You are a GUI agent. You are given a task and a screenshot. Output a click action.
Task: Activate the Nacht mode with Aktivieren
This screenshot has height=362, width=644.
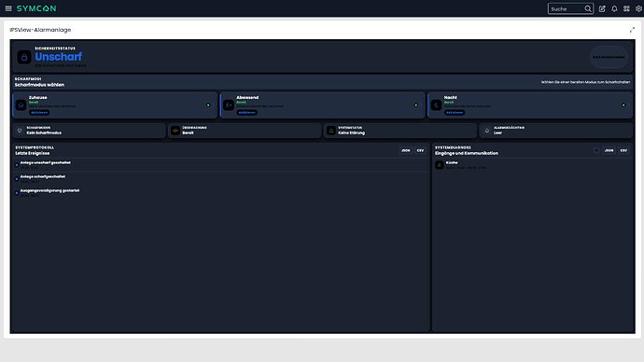(x=455, y=113)
